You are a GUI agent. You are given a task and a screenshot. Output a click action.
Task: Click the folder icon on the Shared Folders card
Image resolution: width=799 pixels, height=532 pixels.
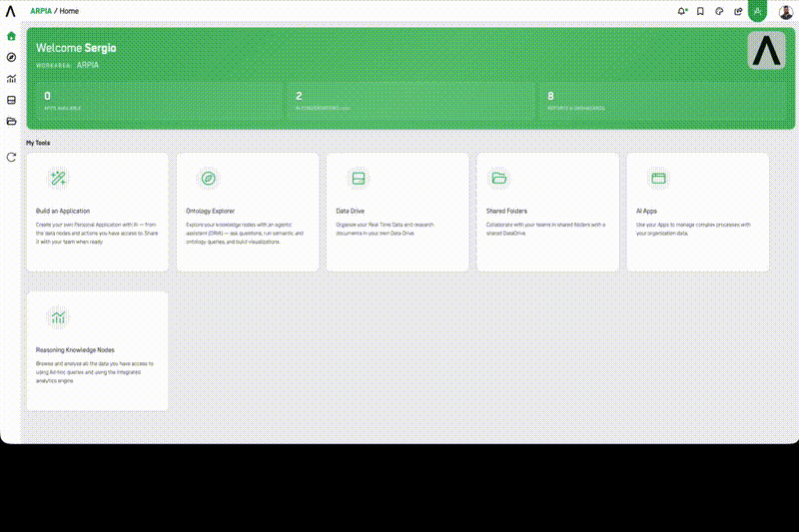[x=498, y=179]
